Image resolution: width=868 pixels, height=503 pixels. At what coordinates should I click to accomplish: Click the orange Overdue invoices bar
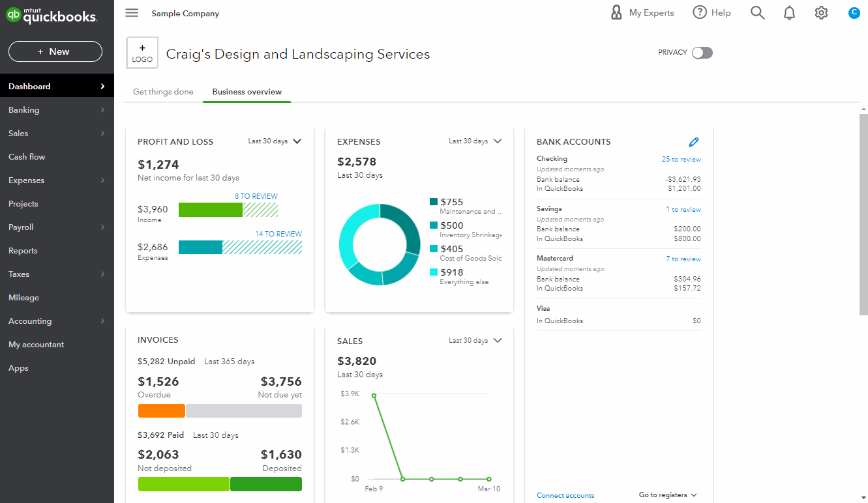point(162,410)
